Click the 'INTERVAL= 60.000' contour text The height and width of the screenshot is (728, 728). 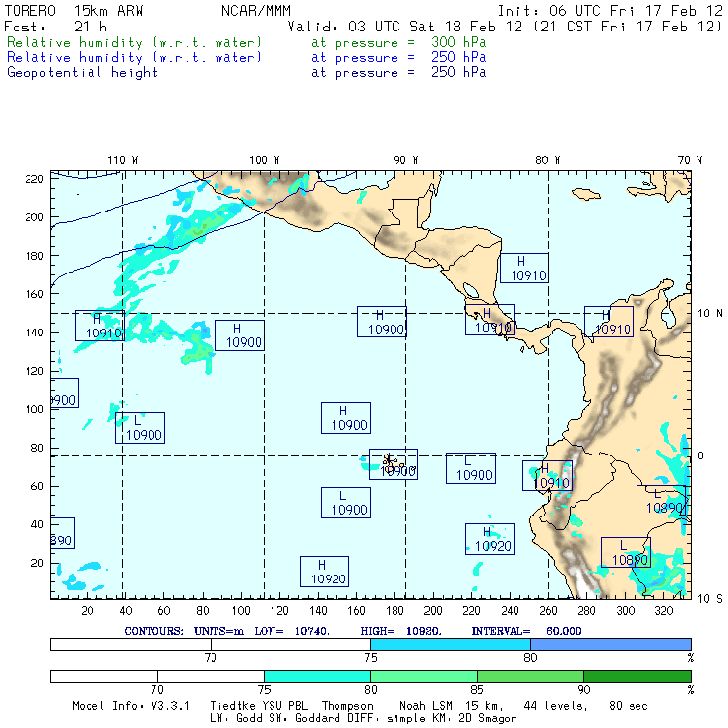coord(526,631)
